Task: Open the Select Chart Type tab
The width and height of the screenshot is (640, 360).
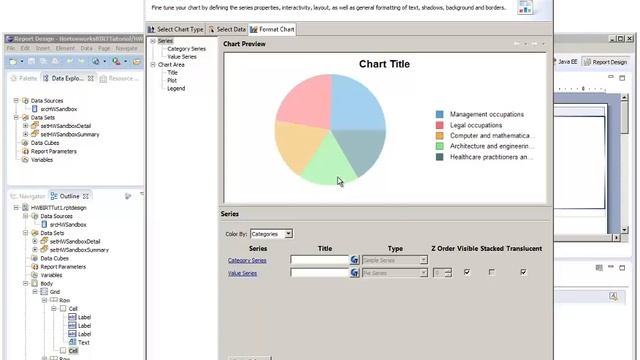Action: pyautogui.click(x=176, y=29)
